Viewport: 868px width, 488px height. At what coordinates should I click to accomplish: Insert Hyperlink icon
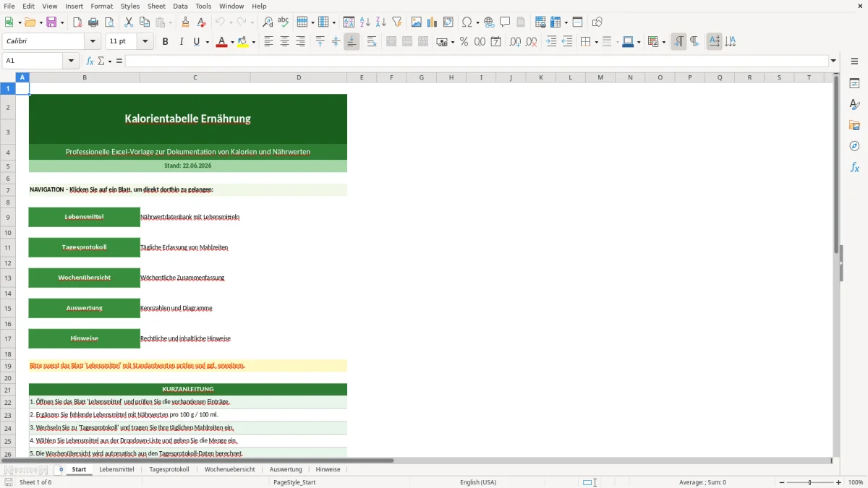489,22
